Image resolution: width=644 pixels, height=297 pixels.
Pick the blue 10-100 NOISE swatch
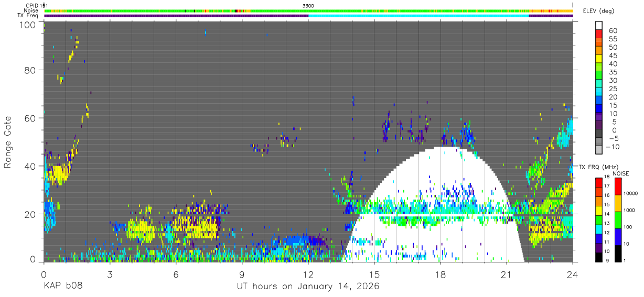(x=618, y=237)
